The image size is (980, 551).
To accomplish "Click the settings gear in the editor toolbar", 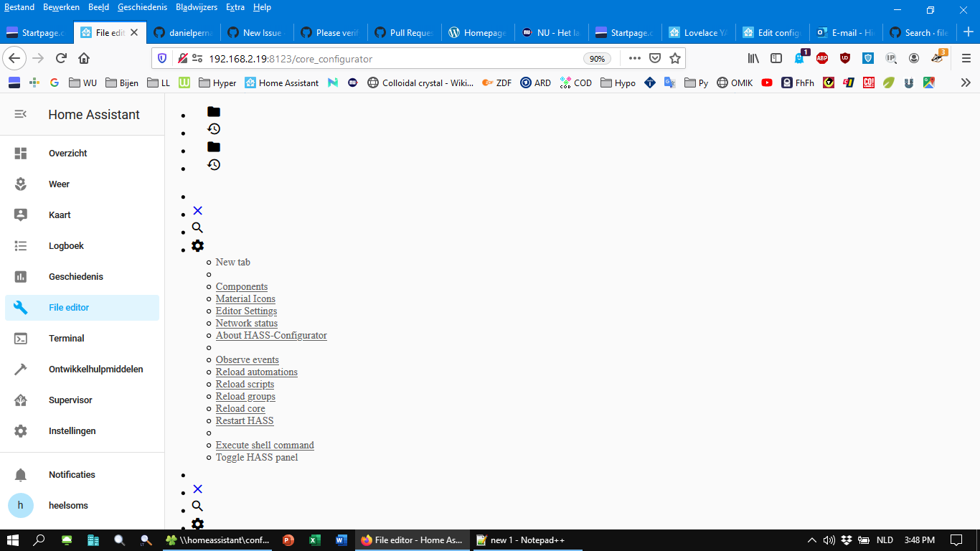I will coord(197,245).
